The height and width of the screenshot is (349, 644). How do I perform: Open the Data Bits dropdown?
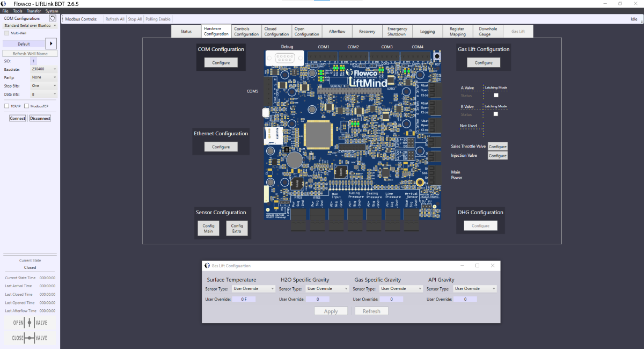click(x=44, y=94)
